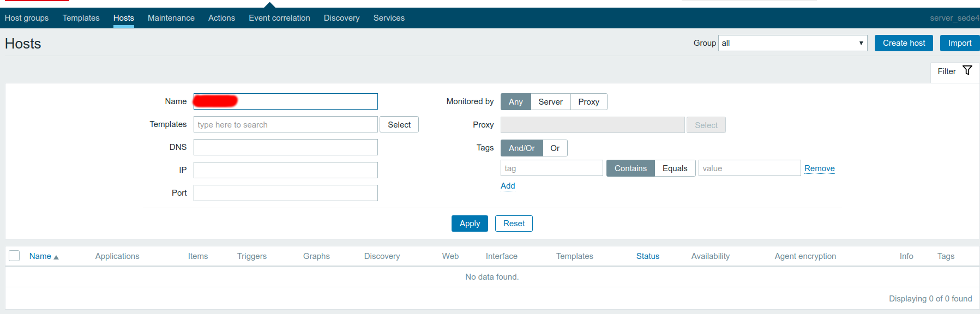
Task: Choose Equals tag match operator
Action: tap(675, 168)
